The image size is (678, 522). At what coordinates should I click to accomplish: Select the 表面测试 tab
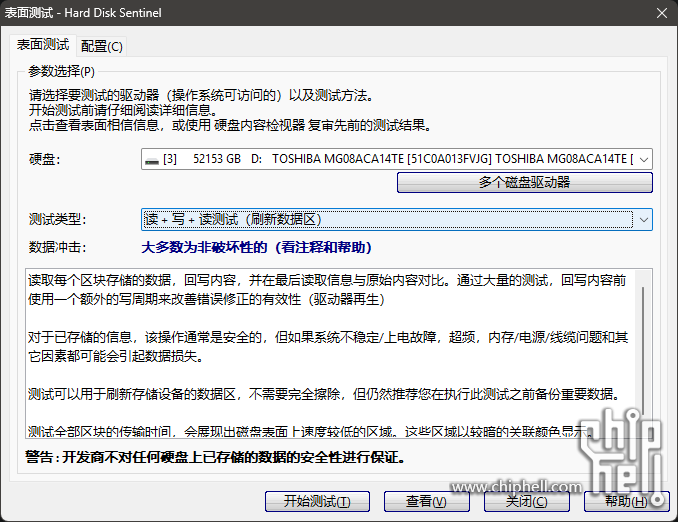click(43, 45)
